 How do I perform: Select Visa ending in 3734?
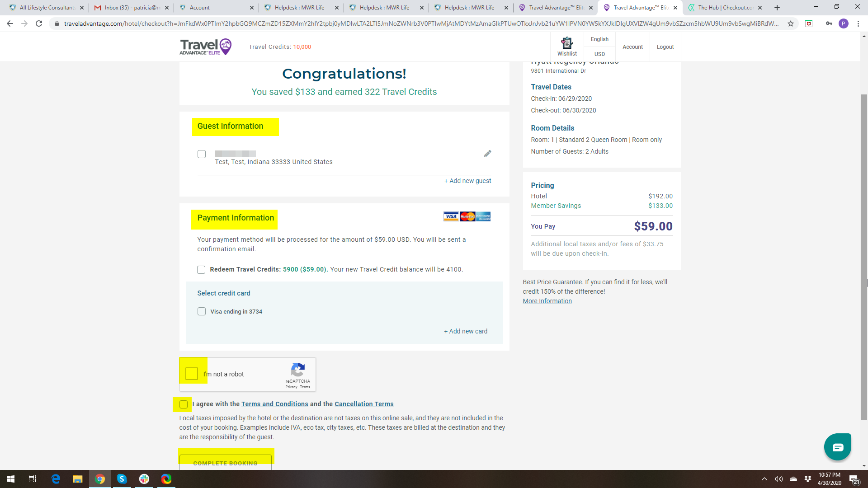pos(202,311)
